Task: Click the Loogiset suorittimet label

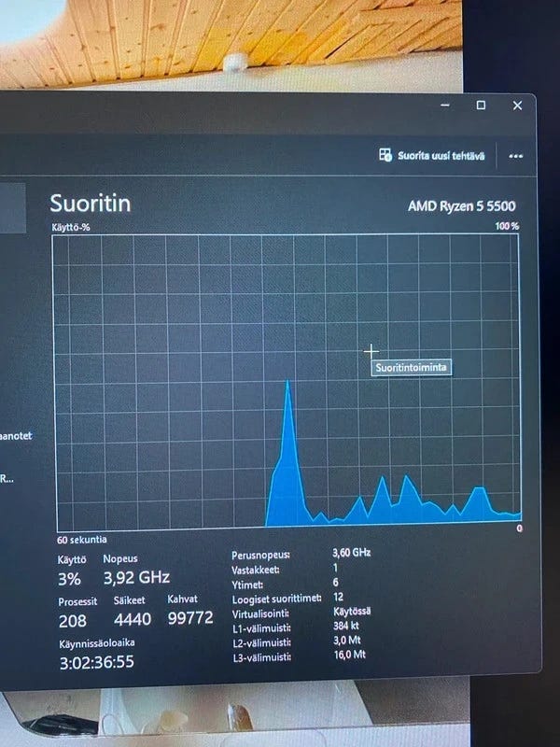Action: point(276,599)
